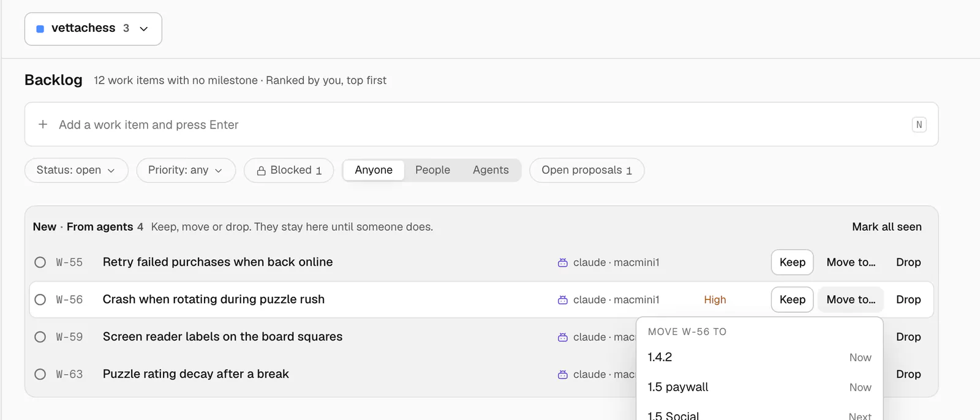Keep work item W-56
980x420 pixels.
793,299
